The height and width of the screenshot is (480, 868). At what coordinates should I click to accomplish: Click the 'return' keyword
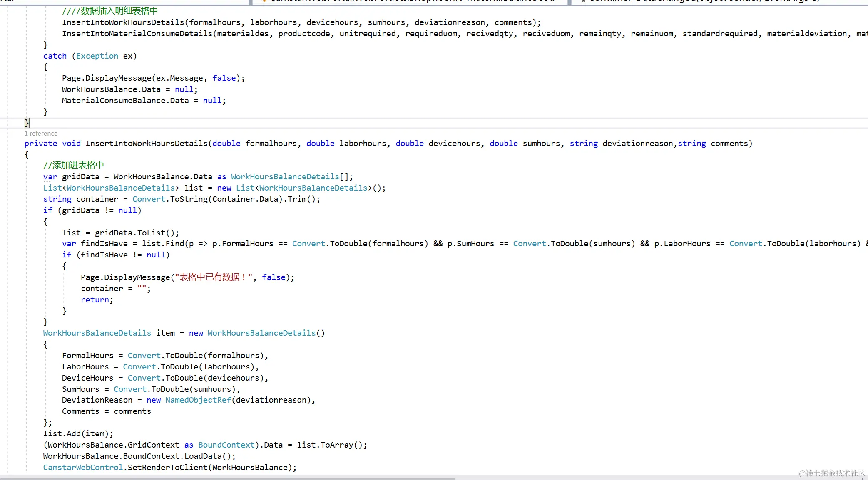click(x=96, y=300)
